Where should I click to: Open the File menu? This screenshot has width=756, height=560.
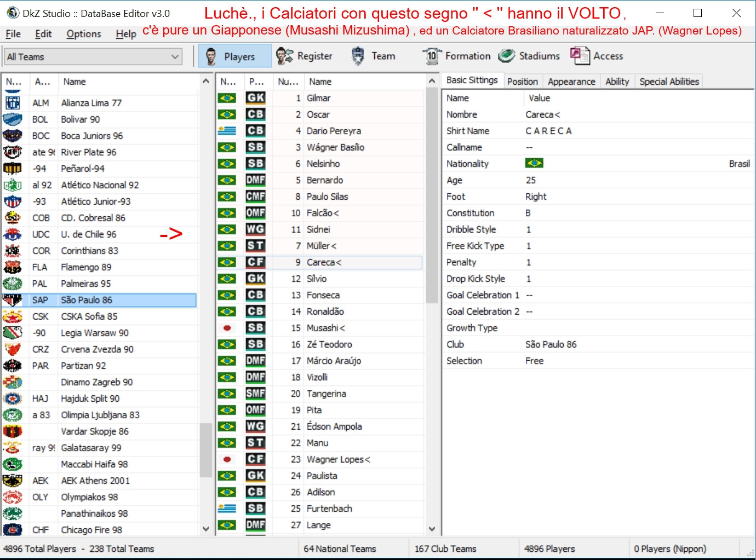pyautogui.click(x=13, y=34)
